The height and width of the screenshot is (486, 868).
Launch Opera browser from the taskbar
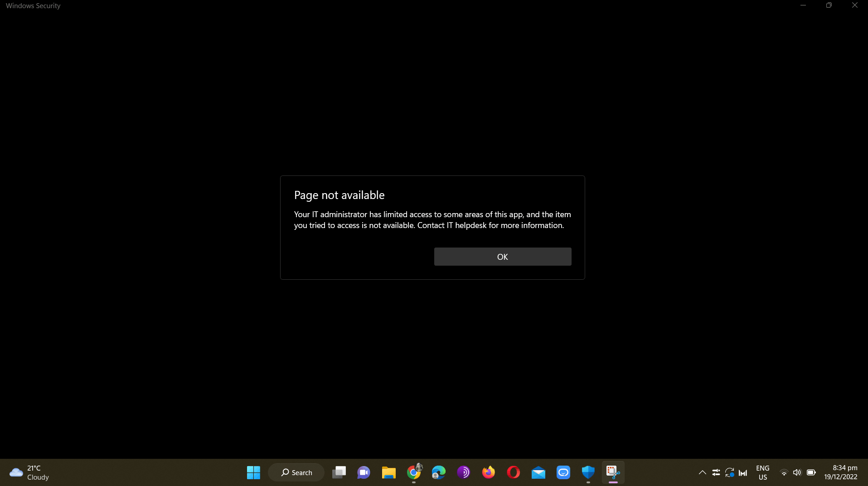(x=513, y=472)
